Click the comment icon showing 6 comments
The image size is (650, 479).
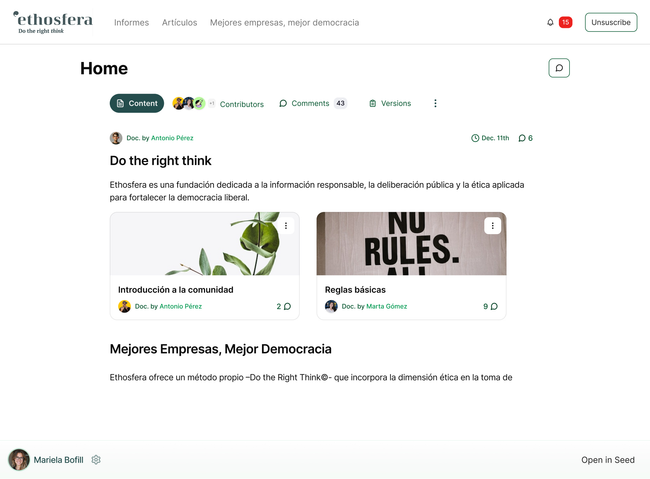pyautogui.click(x=525, y=138)
